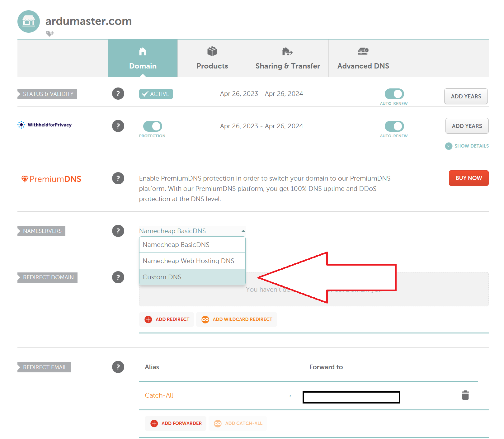504x439 pixels.
Task: Click Add Years for domain status
Action: (x=466, y=96)
